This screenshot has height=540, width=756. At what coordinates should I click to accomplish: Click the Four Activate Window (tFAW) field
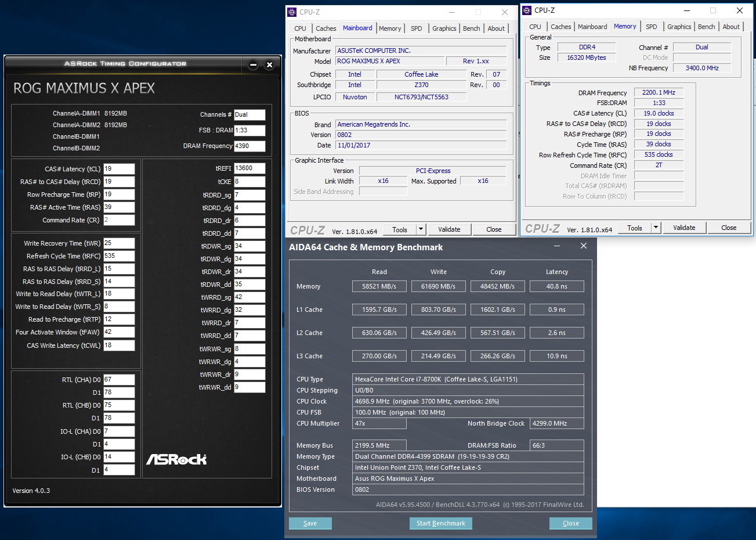119,332
